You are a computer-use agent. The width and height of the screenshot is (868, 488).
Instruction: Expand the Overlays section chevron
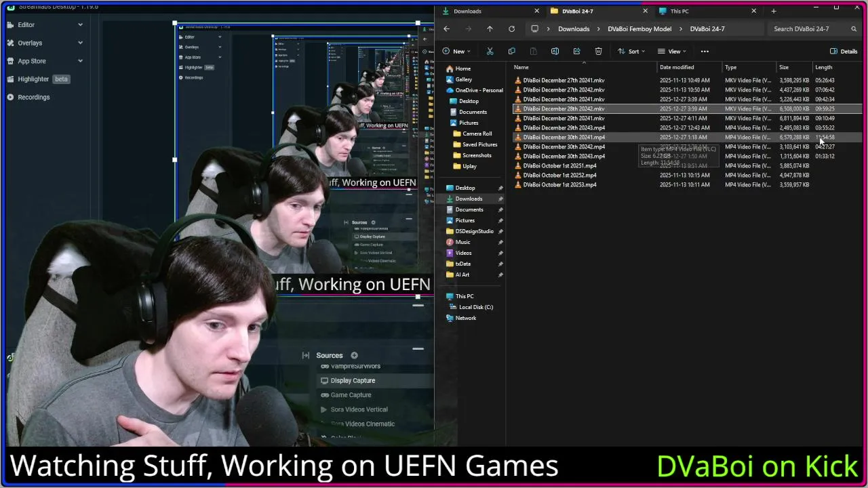click(80, 43)
